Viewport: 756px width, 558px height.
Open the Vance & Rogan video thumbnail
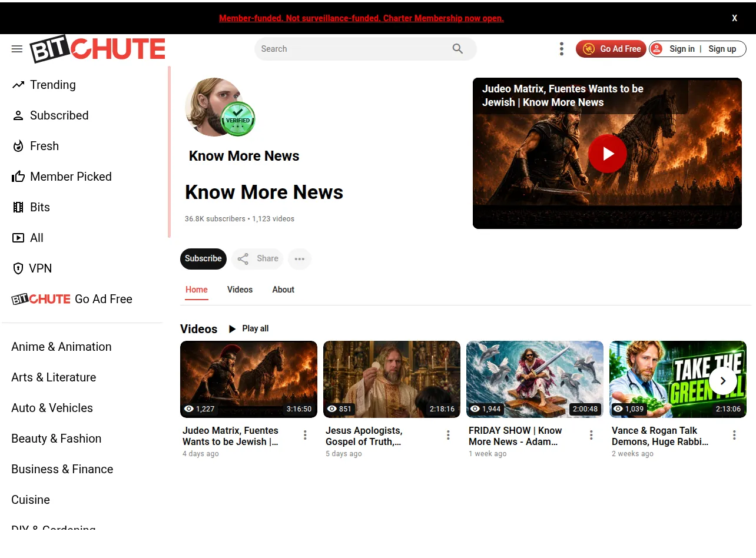pos(678,379)
